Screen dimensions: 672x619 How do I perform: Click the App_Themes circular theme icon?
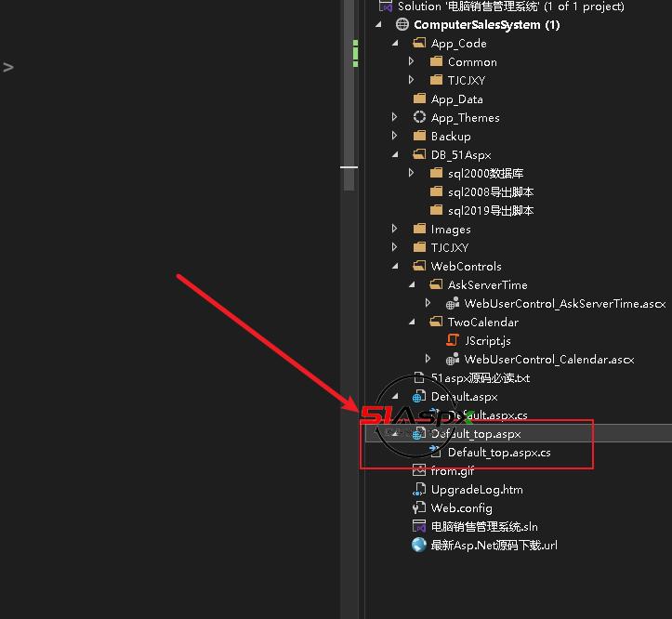coord(419,117)
